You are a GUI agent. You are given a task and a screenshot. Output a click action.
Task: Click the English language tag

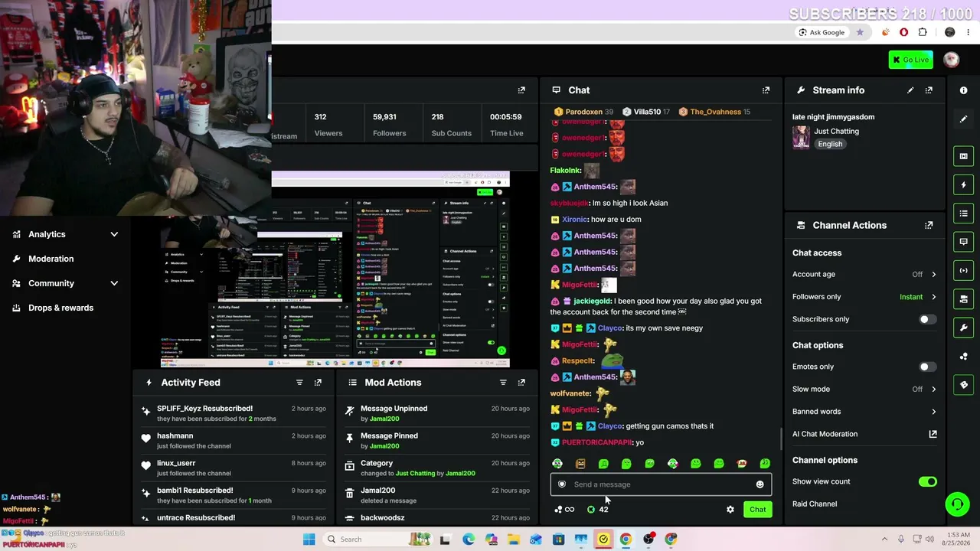(830, 144)
